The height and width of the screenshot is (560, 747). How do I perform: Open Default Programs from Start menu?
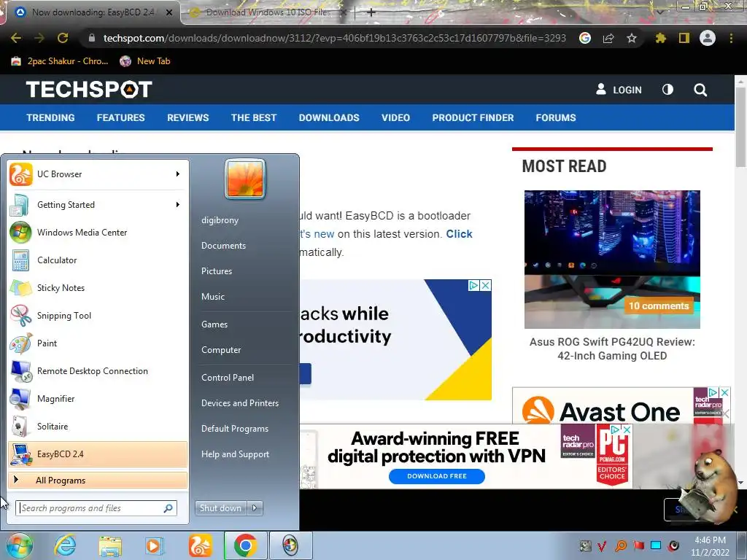point(235,429)
